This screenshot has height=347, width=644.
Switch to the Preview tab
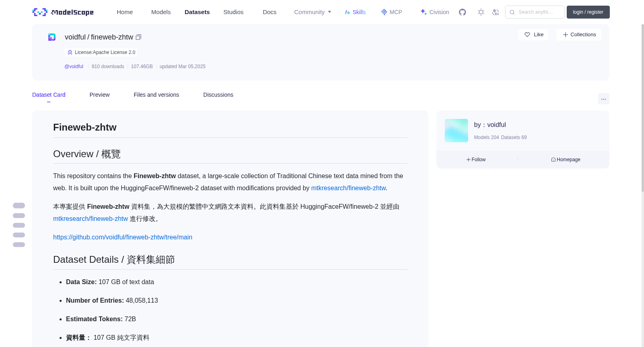coord(99,95)
